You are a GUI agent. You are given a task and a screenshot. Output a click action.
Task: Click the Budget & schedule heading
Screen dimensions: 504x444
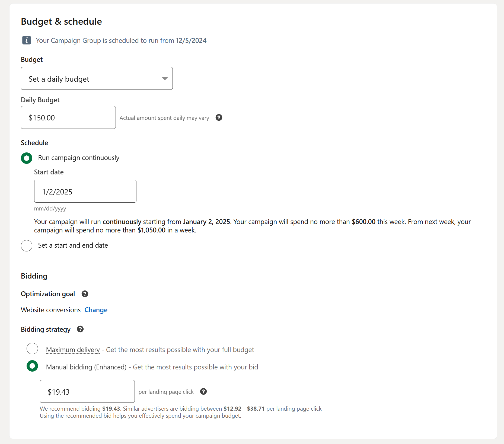coord(61,21)
